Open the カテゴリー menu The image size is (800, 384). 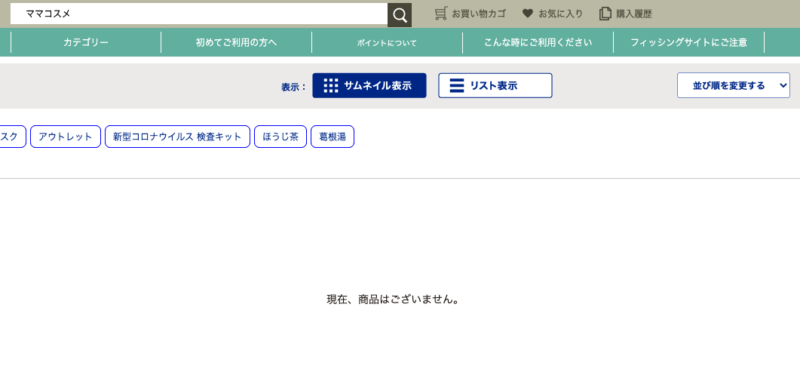pos(86,42)
